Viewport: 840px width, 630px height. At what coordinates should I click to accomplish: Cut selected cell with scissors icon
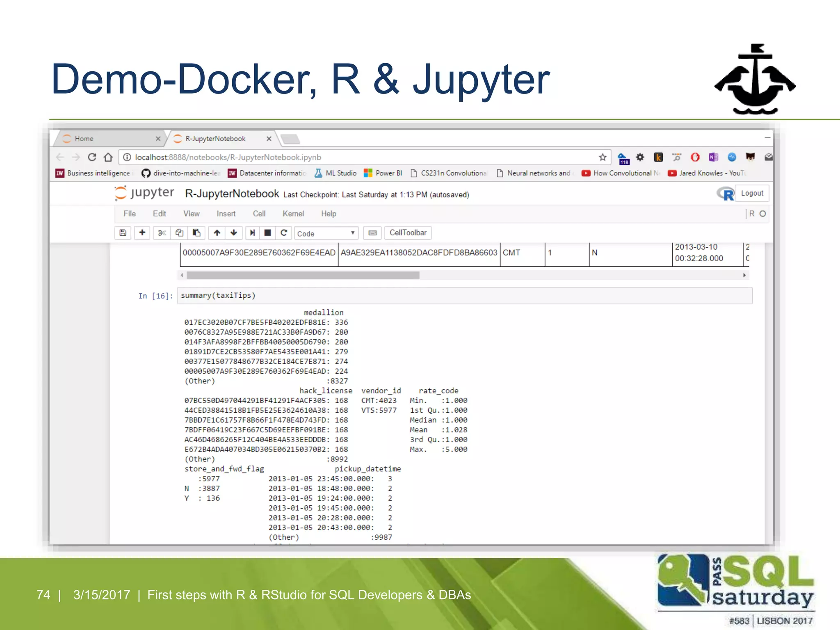tap(162, 233)
